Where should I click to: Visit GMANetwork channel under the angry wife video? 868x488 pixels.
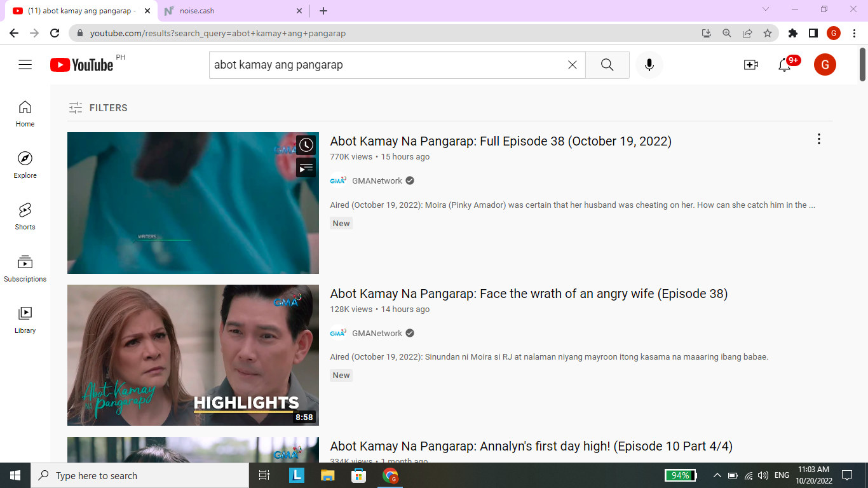point(377,334)
